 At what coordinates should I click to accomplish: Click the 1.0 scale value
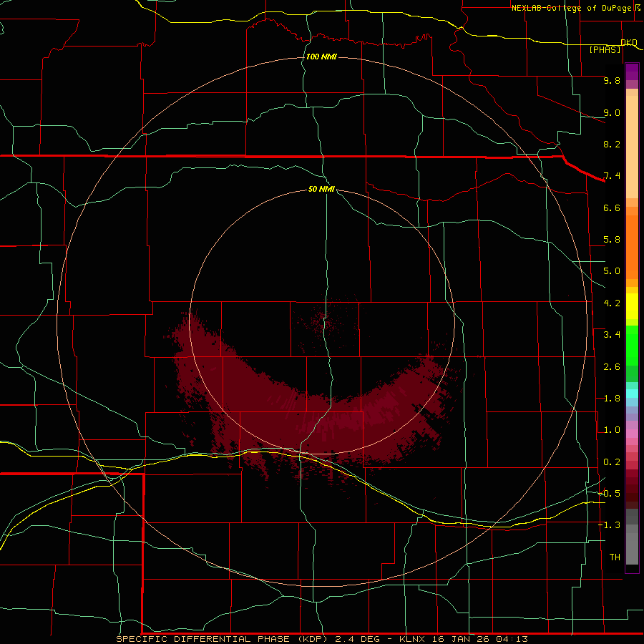coord(612,430)
